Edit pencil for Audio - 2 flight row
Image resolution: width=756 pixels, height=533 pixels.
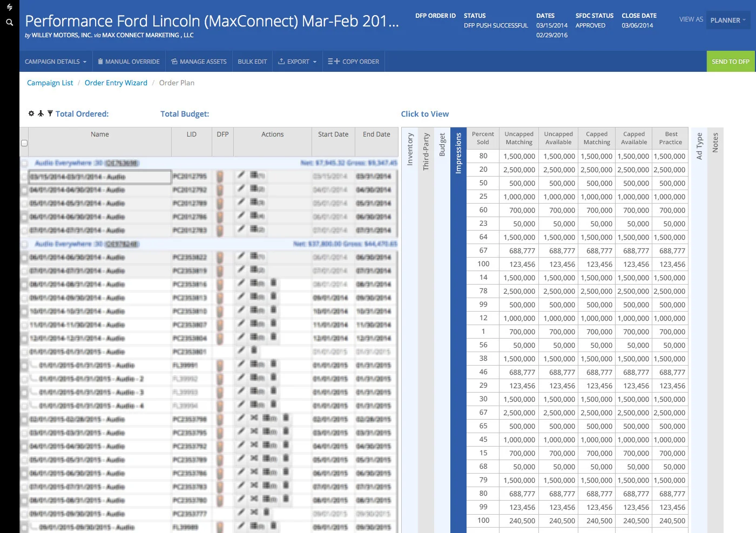(x=241, y=377)
